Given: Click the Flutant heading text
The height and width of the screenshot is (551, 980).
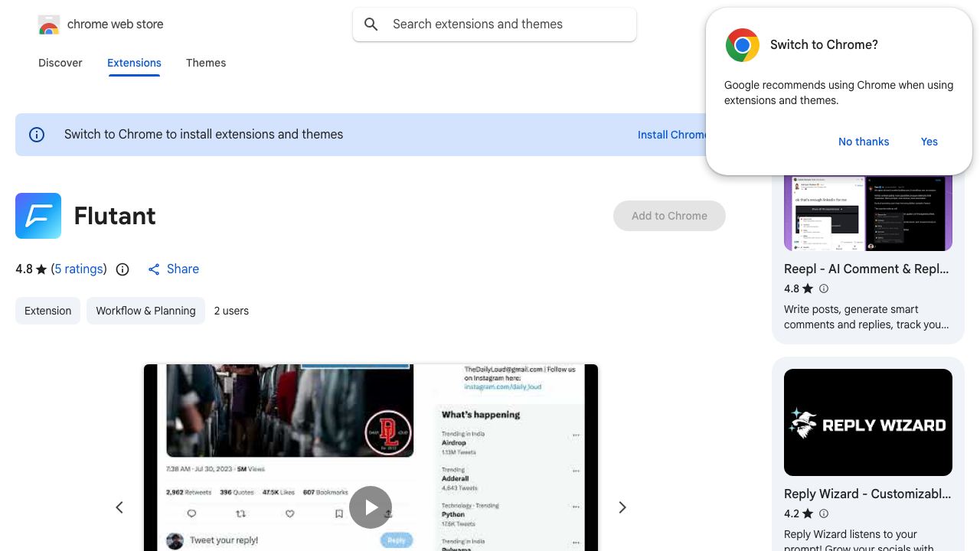Looking at the screenshot, I should pyautogui.click(x=115, y=216).
